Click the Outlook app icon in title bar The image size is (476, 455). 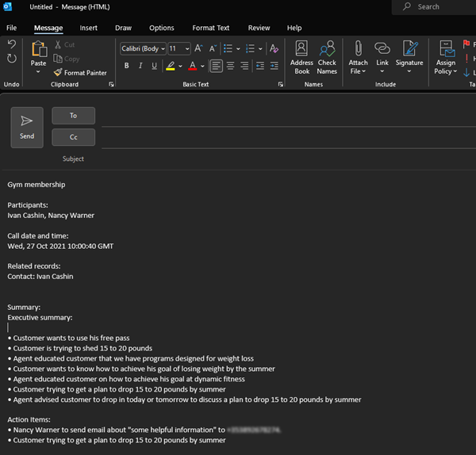tap(7, 6)
